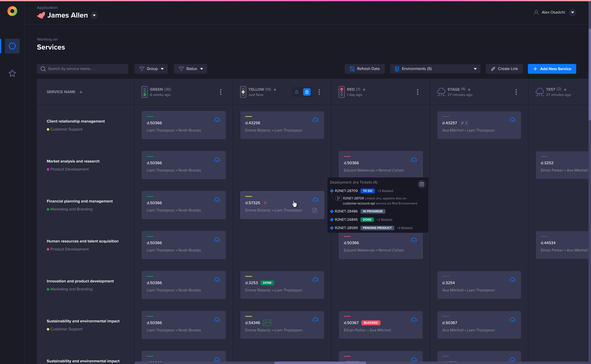Open the Alex Osadchi user menu arrow
Screen dimensions: 591x364
(x=572, y=12)
